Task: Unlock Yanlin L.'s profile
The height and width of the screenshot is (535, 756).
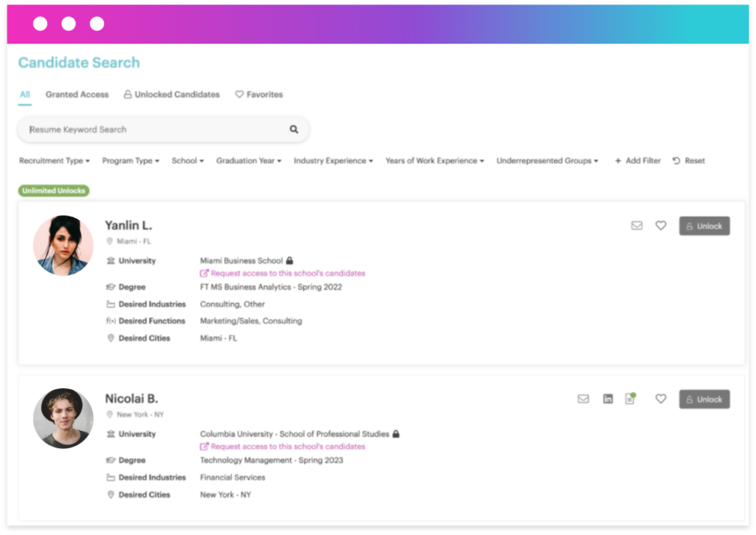Action: 704,225
